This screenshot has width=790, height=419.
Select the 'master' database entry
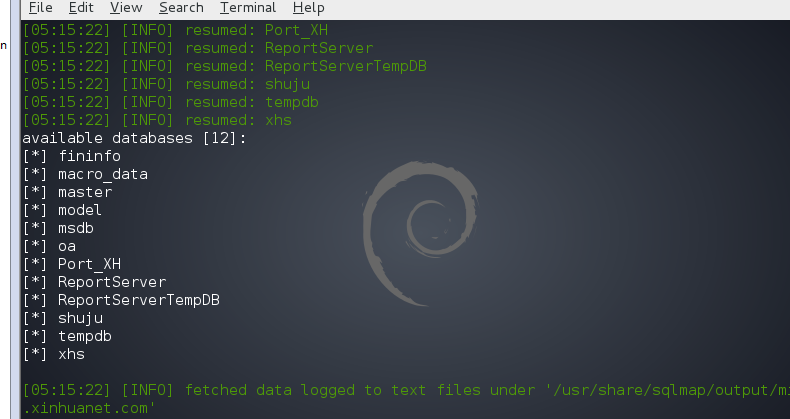tap(67, 192)
